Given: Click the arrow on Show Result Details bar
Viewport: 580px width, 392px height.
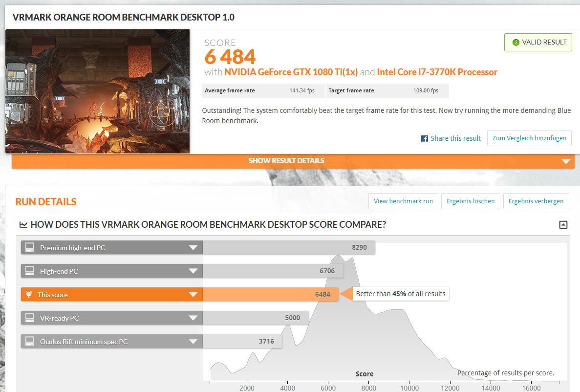Looking at the screenshot, I should coord(565,161).
